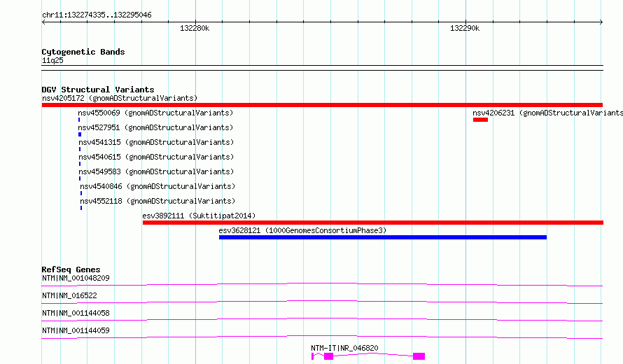Open the nsv4541315 variant label

156,142
